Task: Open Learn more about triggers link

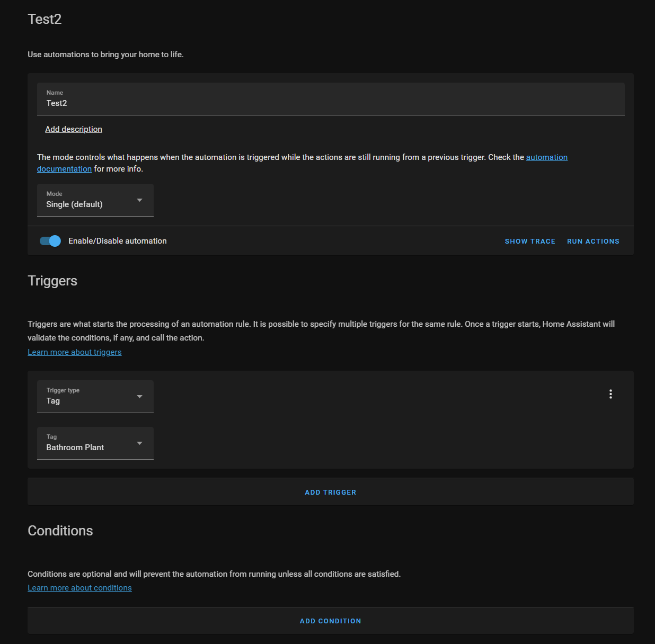Action: coord(75,352)
